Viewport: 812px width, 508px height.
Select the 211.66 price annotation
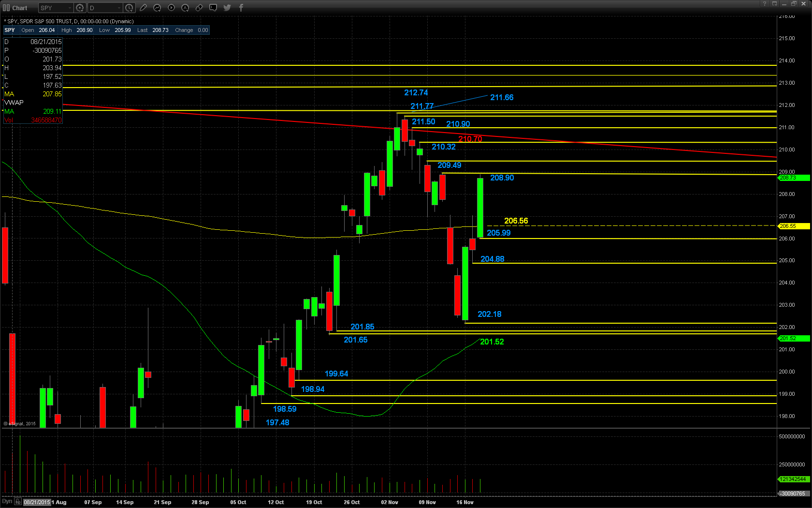tap(502, 97)
